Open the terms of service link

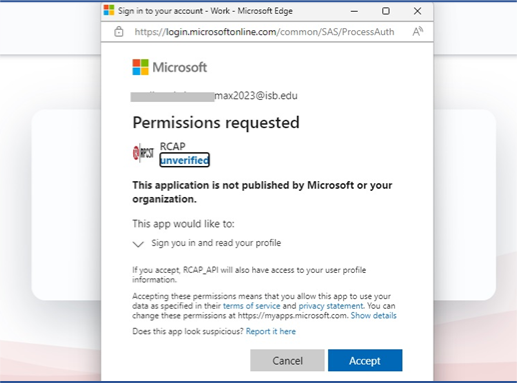252,306
